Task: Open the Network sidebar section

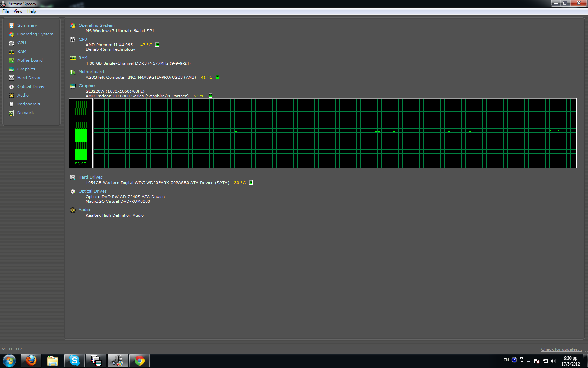Action: pos(26,113)
